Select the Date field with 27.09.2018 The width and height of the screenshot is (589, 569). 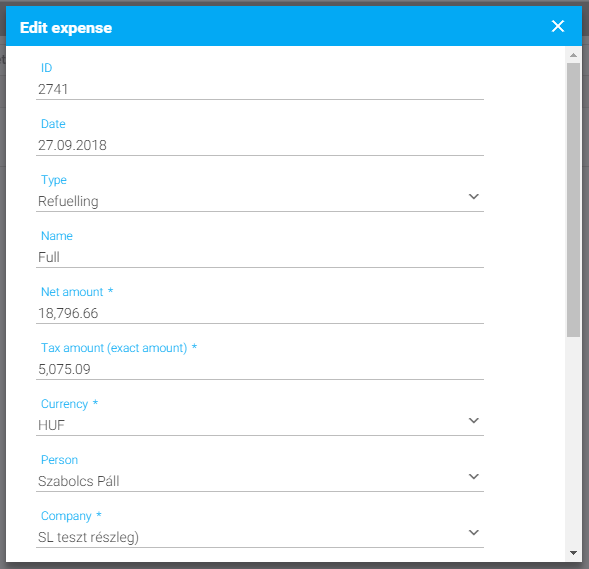click(x=260, y=145)
